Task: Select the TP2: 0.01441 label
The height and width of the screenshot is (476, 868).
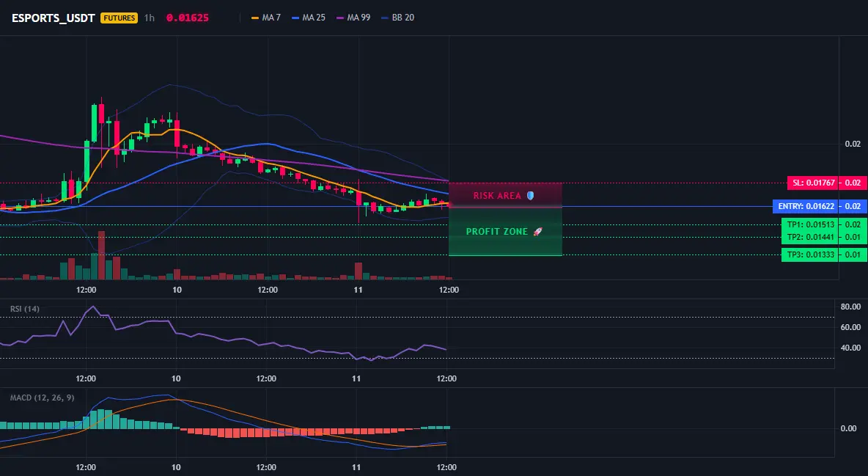Action: coord(810,237)
